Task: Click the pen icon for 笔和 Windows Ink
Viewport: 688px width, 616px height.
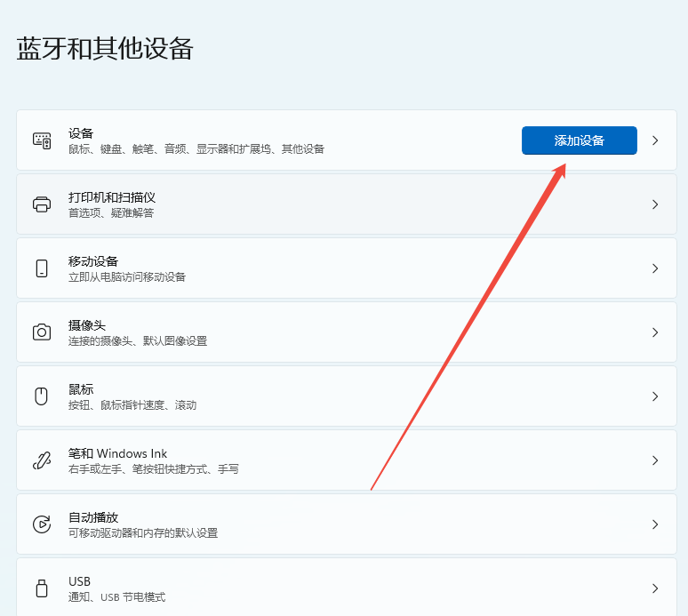Action: point(42,460)
